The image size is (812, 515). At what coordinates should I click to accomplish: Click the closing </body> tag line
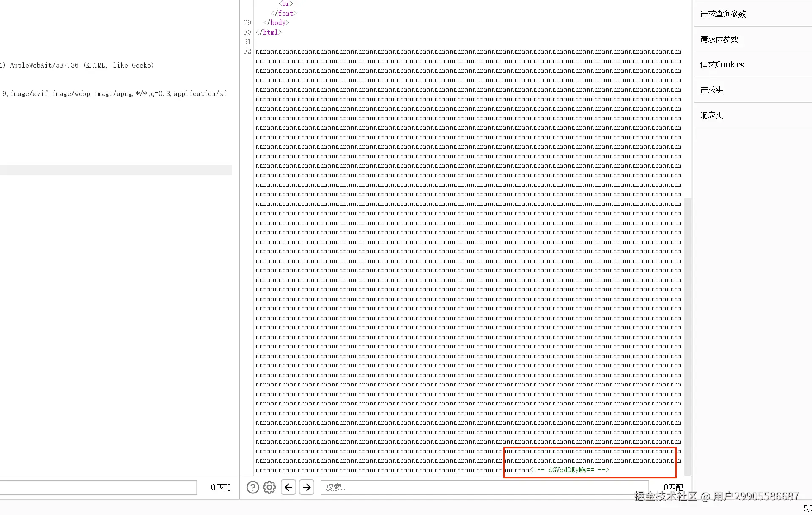pos(276,23)
